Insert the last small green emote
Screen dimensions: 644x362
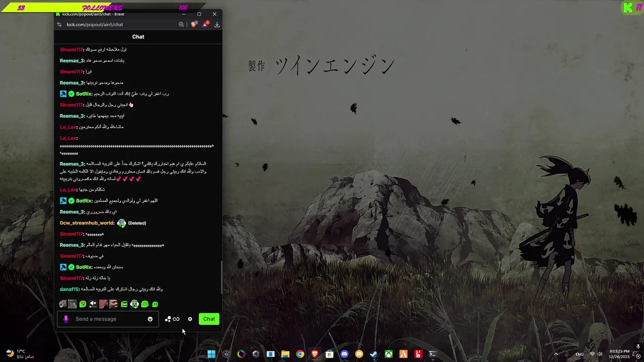click(155, 304)
